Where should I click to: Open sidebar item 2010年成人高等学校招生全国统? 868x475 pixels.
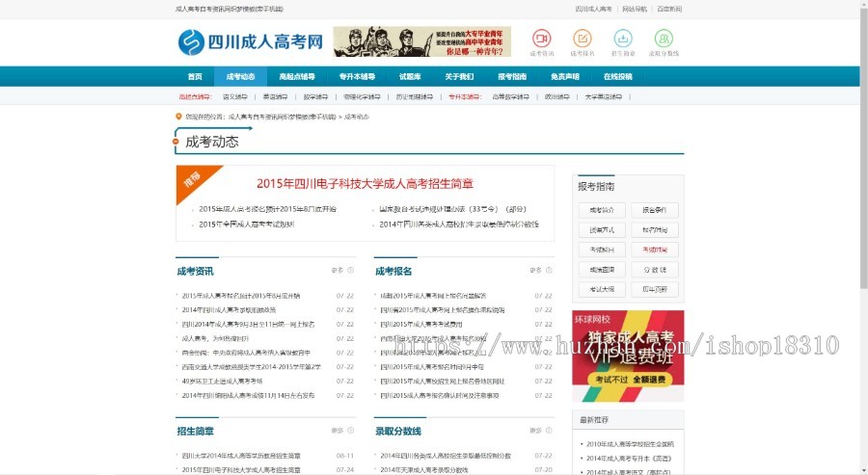point(630,444)
